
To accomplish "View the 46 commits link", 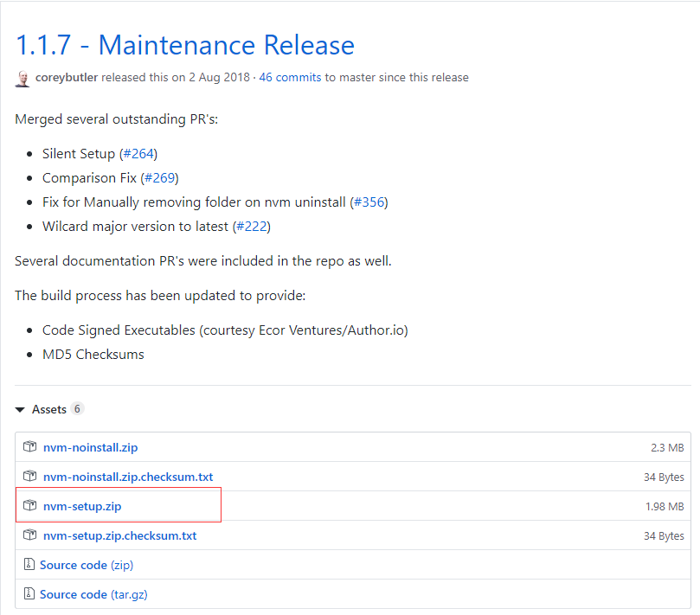I will (x=290, y=77).
